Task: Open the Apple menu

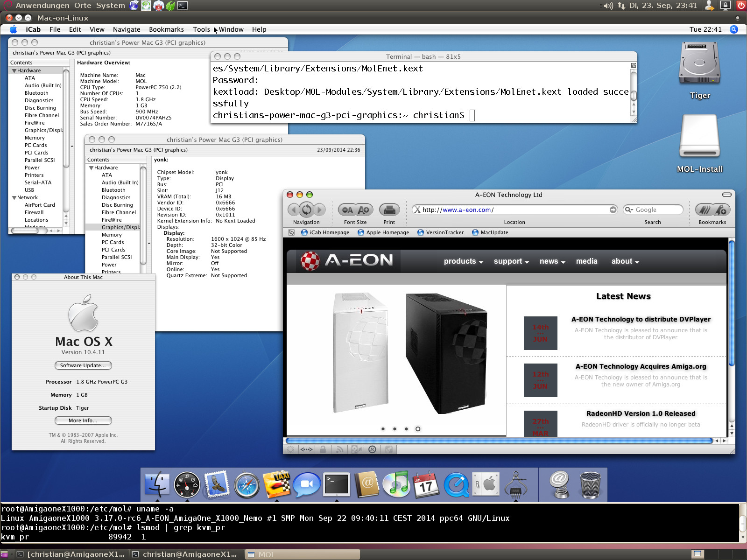Action: (x=14, y=29)
